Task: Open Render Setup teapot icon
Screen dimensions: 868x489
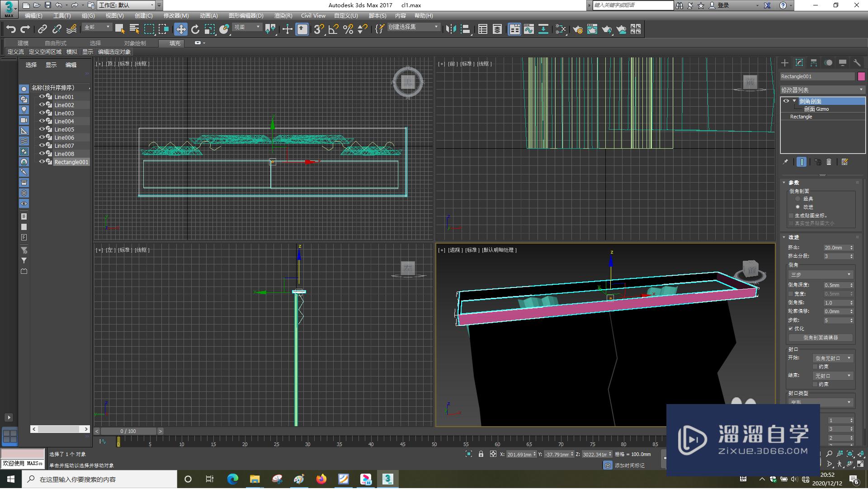Action: tap(578, 29)
